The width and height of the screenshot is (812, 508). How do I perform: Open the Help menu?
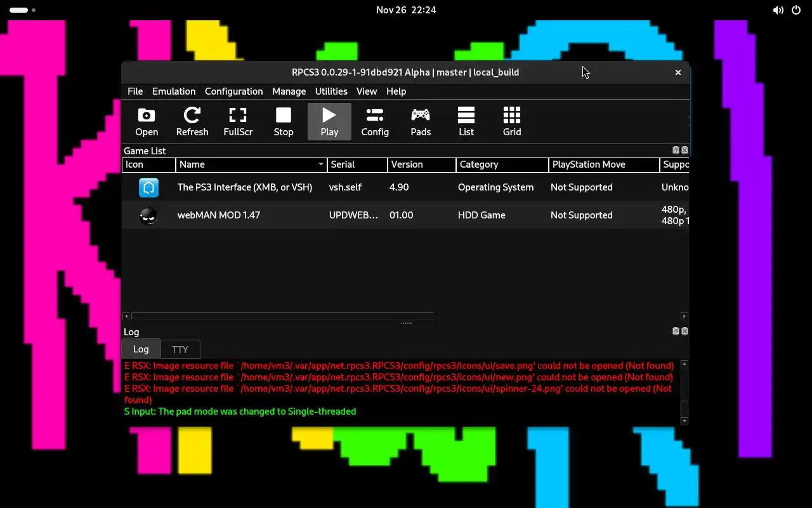tap(396, 91)
